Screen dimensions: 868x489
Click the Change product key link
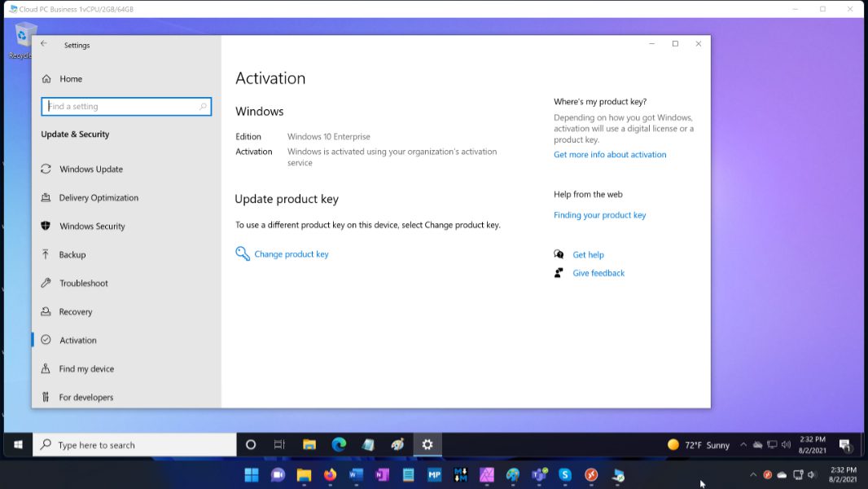pos(291,254)
